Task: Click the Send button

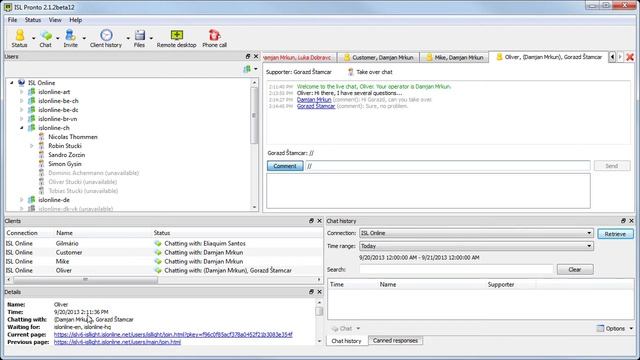Action: click(611, 166)
